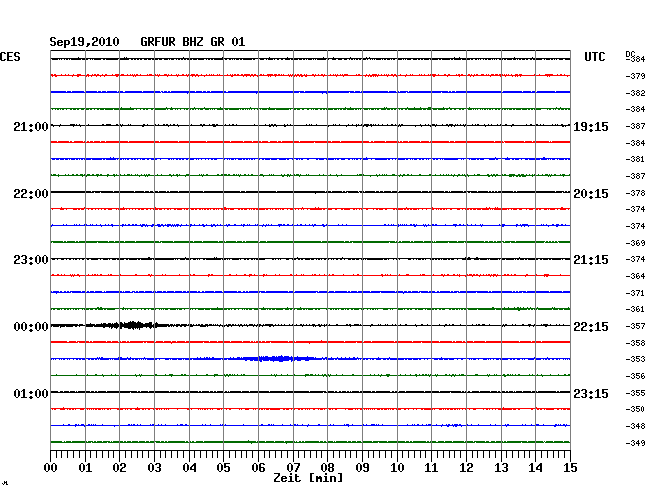650x494 pixels.
Task: Select the 21:00 local time label
Action: coord(31,126)
